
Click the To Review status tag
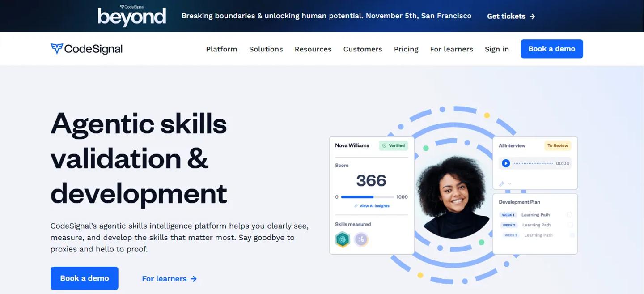[558, 145]
